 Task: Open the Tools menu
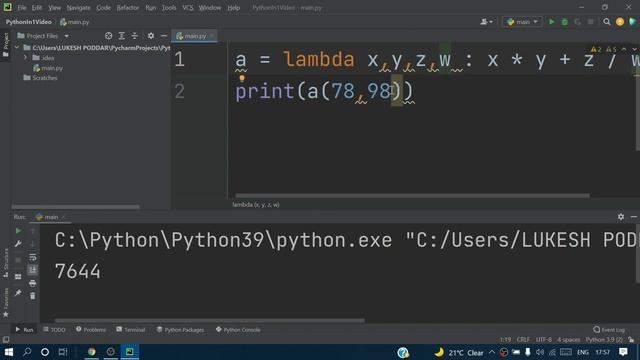[x=169, y=8]
